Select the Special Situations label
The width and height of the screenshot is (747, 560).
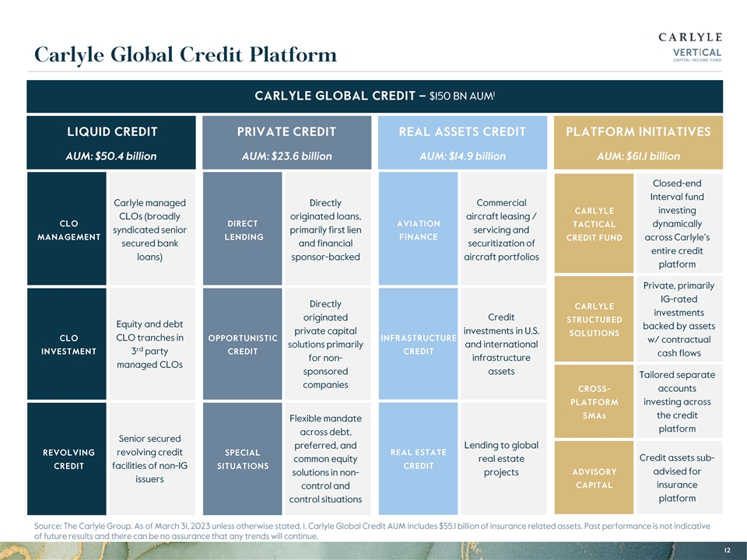(x=243, y=459)
